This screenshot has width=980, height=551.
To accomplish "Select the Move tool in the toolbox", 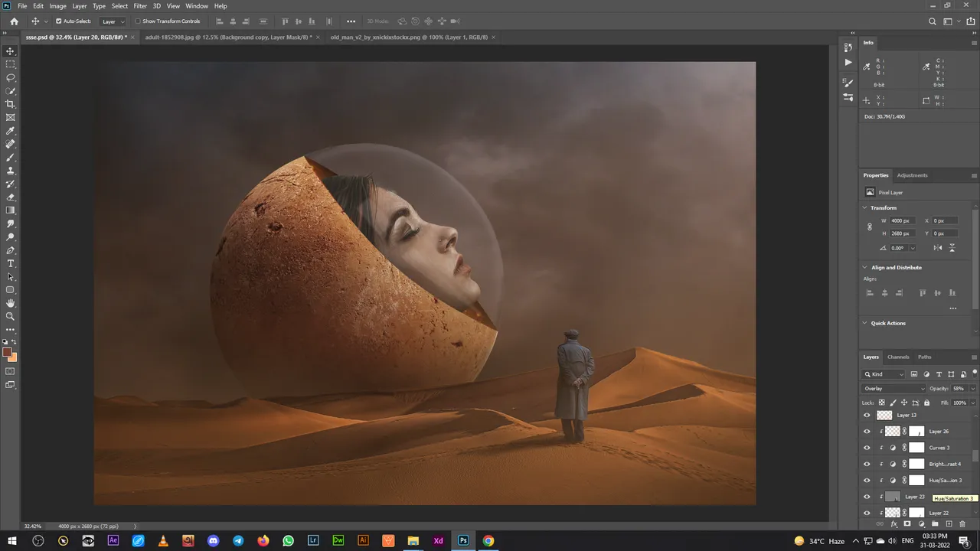I will point(10,51).
